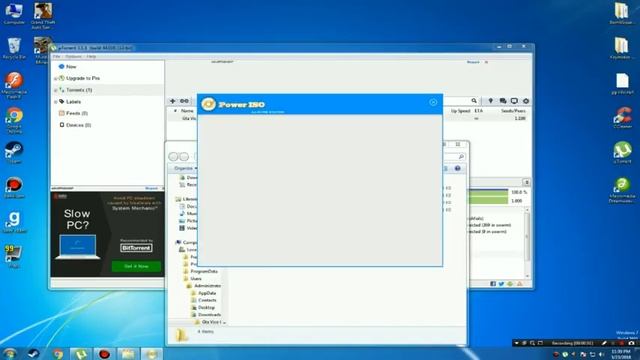Close the PowerISO splash window
The height and width of the screenshot is (360, 640).
tap(433, 102)
